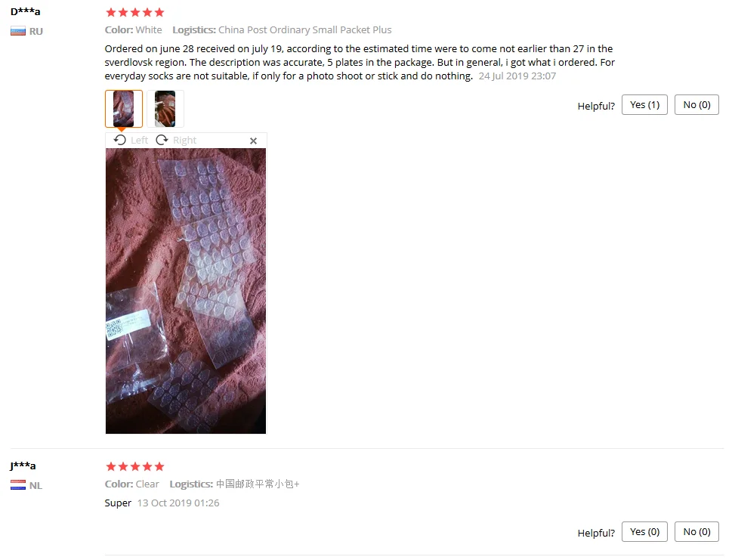This screenshot has height=560, width=732.
Task: Vote No (0) on D***a's review
Action: coord(696,105)
